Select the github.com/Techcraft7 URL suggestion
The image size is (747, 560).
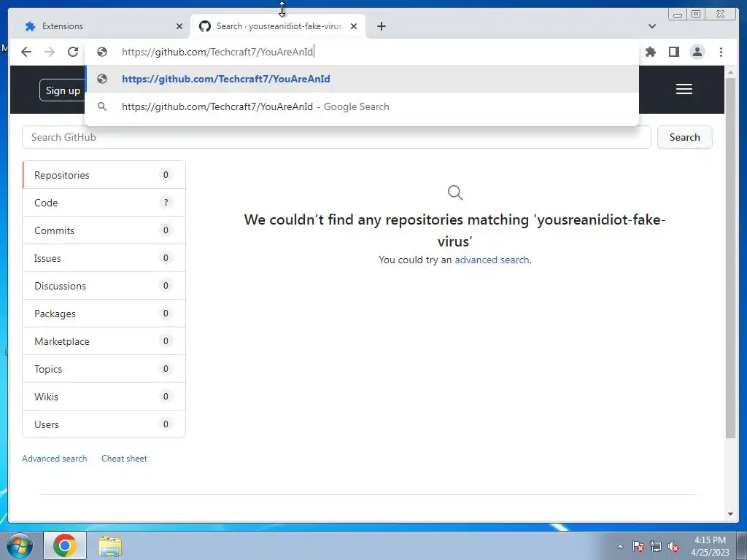coord(362,79)
